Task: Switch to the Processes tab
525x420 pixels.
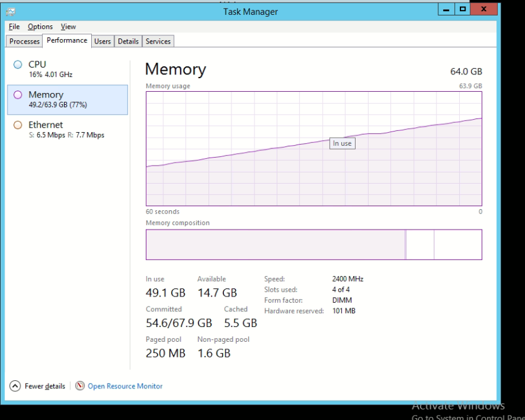Action: [24, 41]
